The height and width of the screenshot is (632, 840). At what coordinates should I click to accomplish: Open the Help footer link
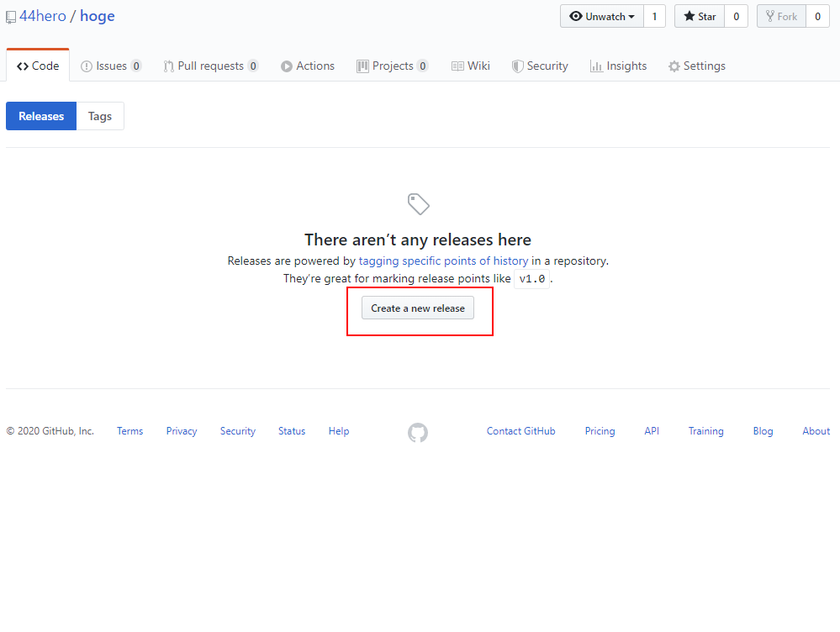pyautogui.click(x=339, y=431)
